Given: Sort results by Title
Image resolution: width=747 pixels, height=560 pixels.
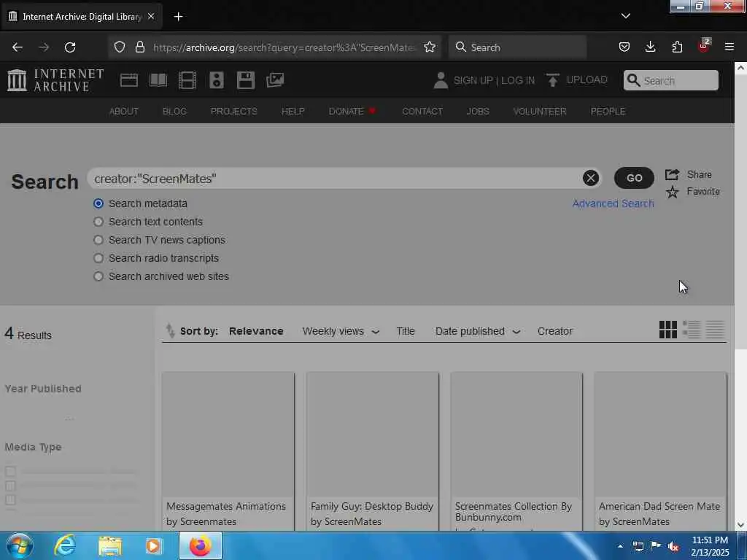Looking at the screenshot, I should pos(406,331).
